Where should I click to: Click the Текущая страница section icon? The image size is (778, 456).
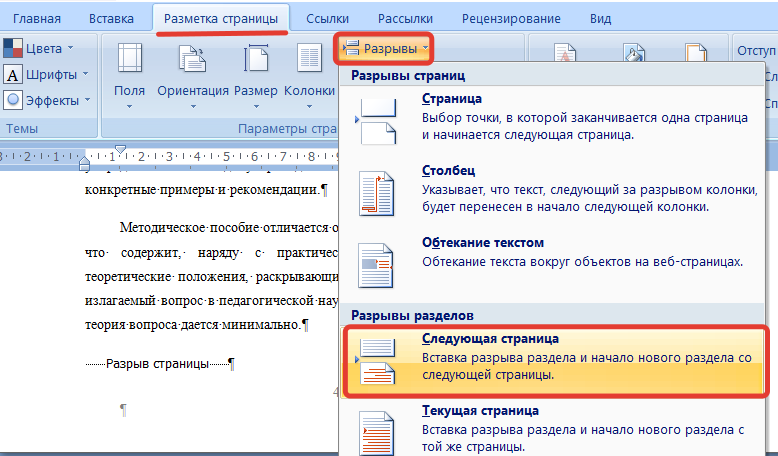(x=377, y=430)
